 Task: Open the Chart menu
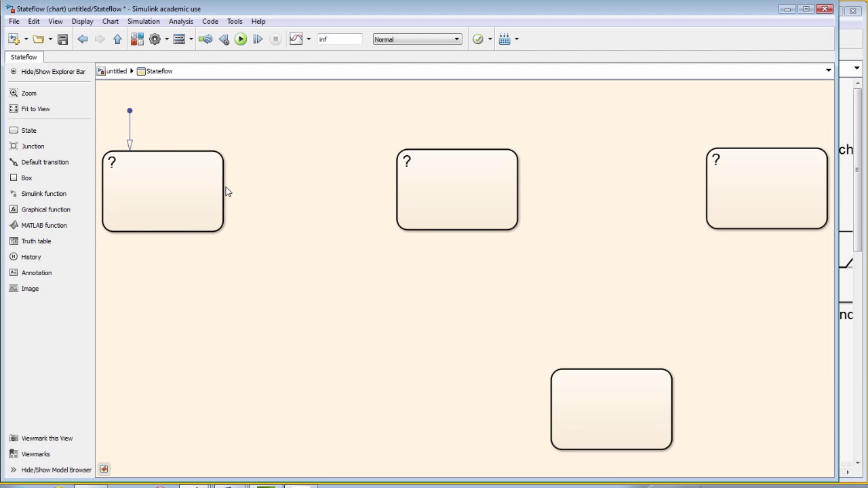(111, 21)
